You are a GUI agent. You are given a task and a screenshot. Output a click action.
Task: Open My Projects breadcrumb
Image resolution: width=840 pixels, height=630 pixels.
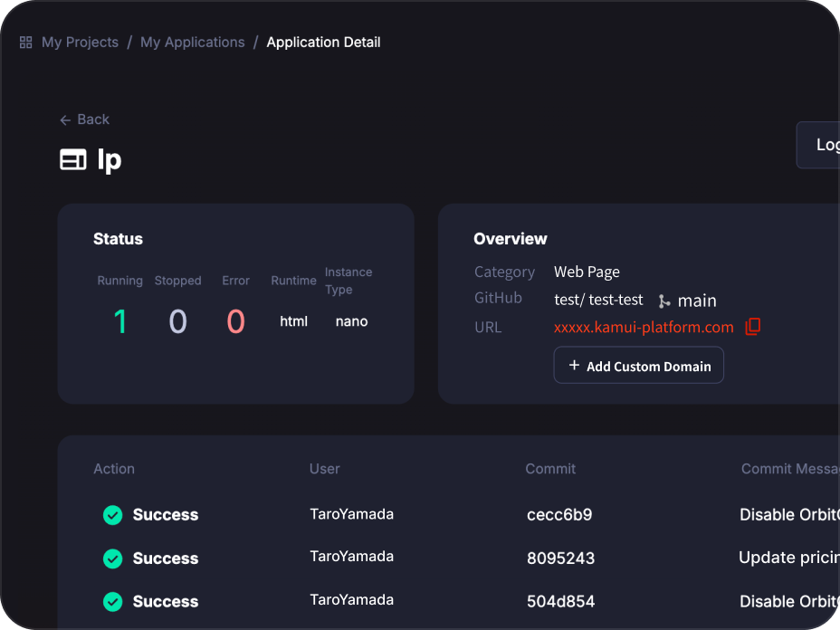[80, 43]
